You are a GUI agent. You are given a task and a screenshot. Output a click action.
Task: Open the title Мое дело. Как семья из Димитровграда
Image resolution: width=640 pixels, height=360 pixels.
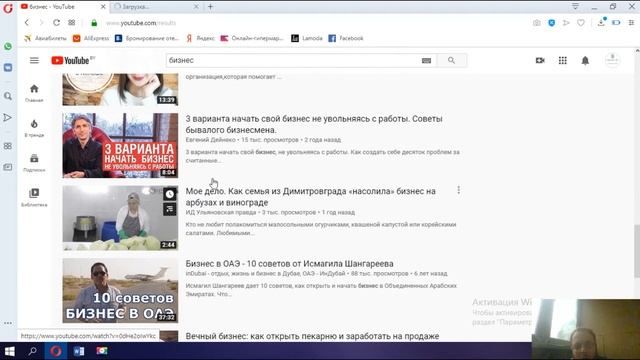311,197
